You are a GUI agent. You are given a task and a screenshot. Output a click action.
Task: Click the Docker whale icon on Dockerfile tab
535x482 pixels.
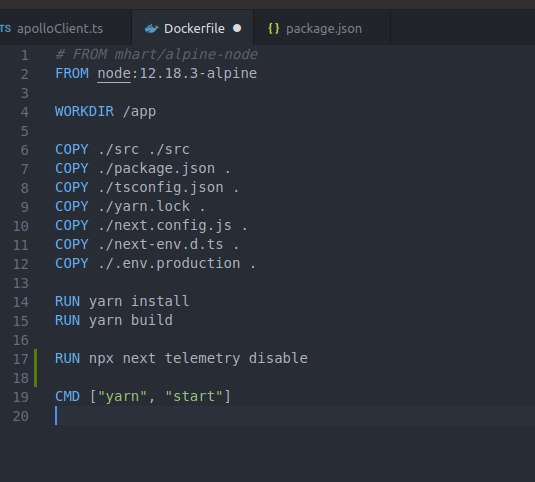[x=151, y=29]
